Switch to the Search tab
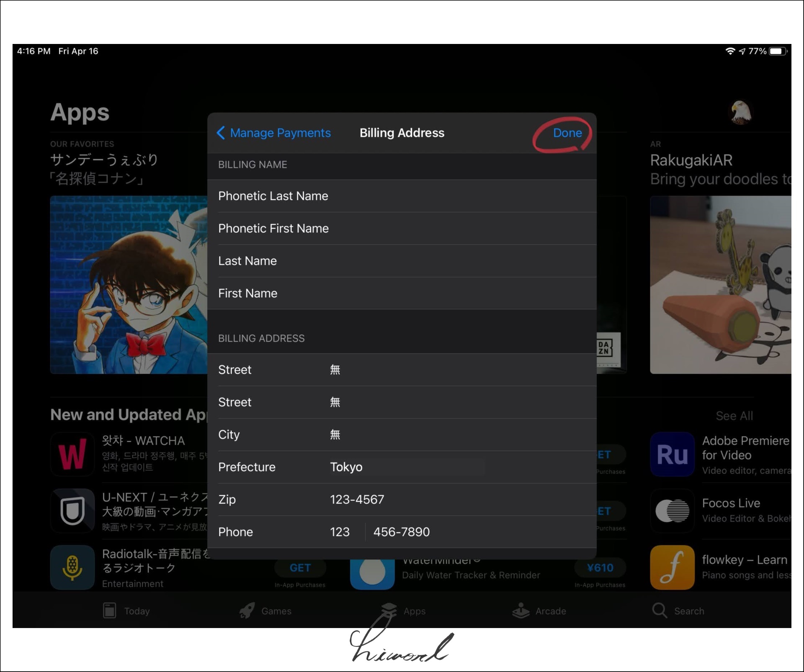This screenshot has width=804, height=672. (x=678, y=611)
